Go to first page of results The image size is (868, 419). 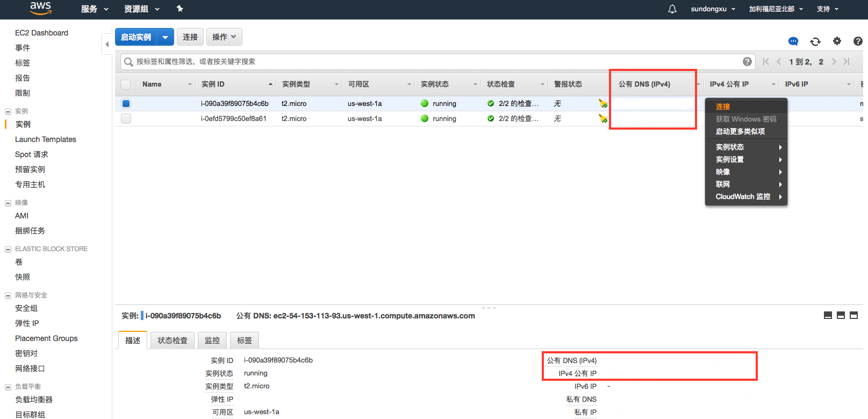[x=766, y=62]
